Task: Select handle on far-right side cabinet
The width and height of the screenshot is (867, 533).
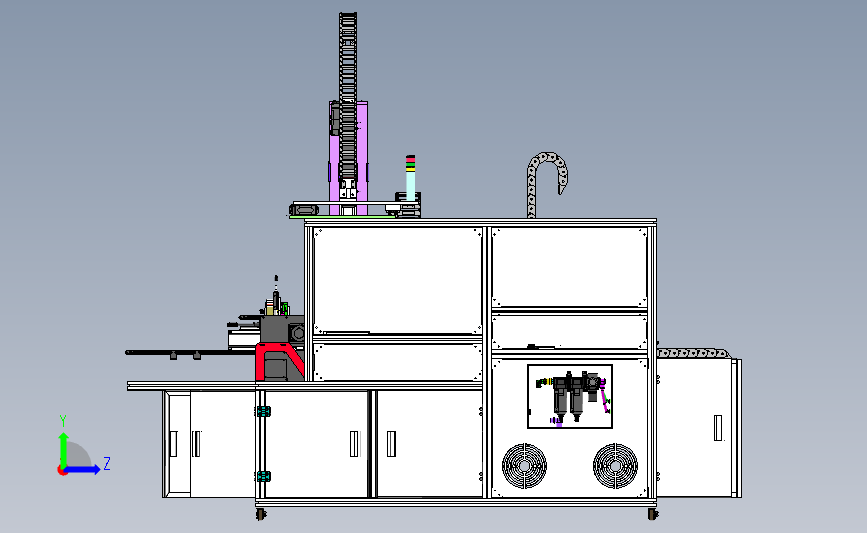Action: (x=718, y=428)
